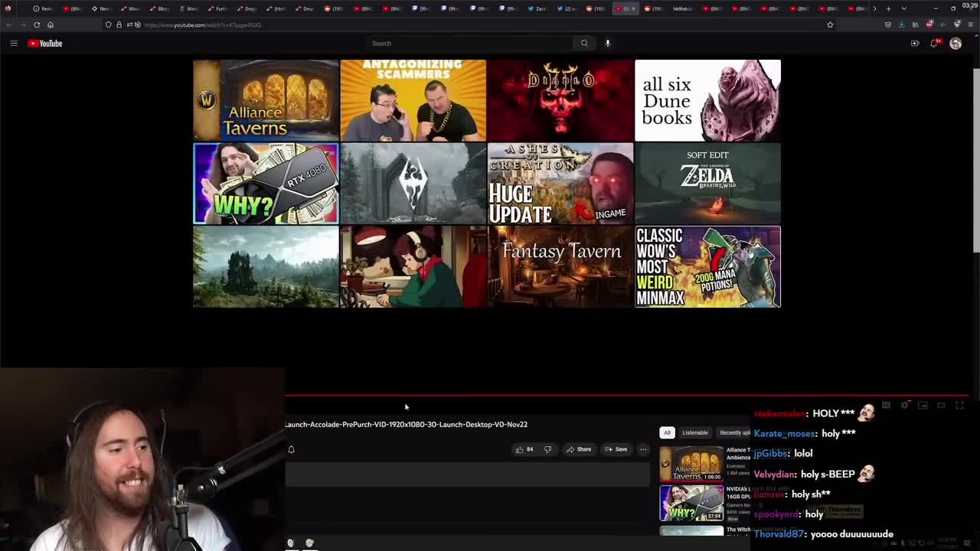Open the mountain landscape video thumbnail
This screenshot has height=551, width=980.
(x=266, y=266)
